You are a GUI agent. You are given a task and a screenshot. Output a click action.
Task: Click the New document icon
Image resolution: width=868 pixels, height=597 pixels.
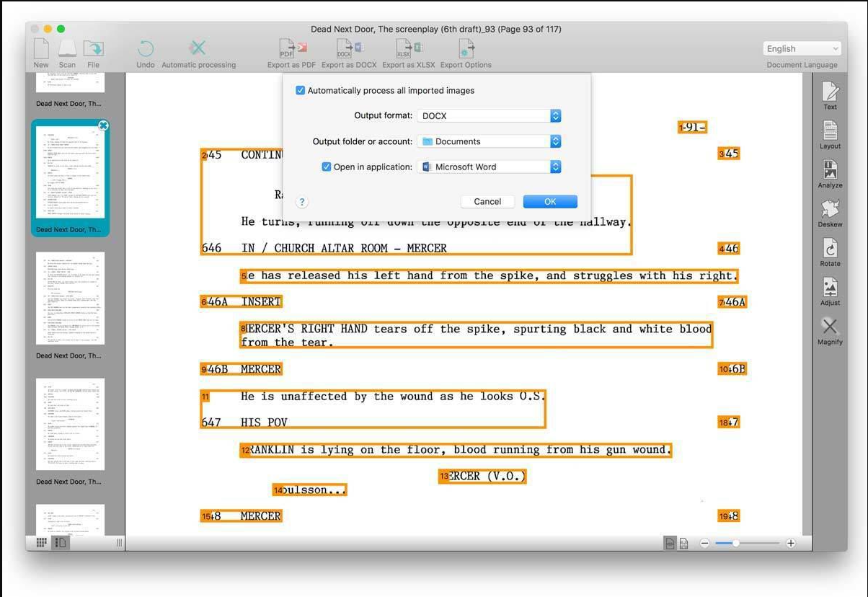tap(41, 49)
